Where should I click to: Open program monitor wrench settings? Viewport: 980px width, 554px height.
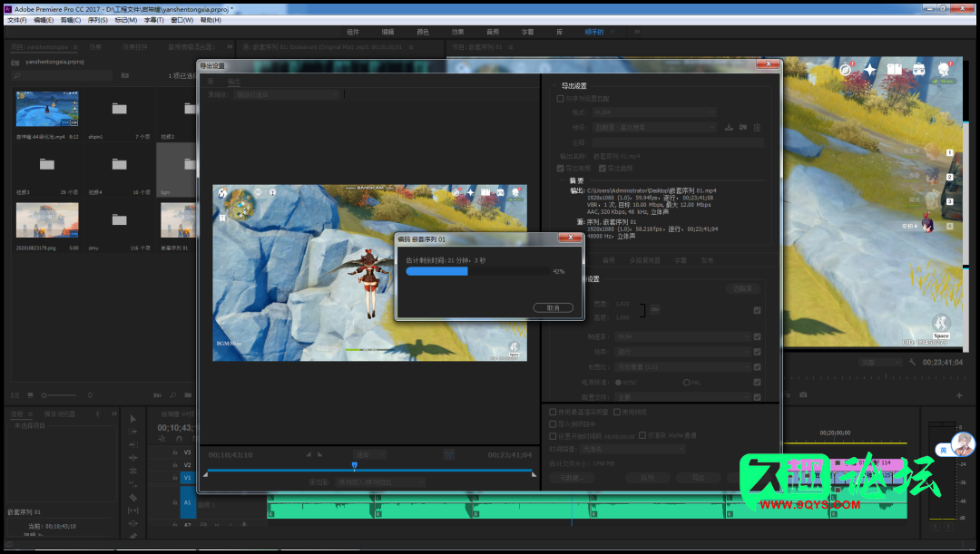[x=912, y=362]
